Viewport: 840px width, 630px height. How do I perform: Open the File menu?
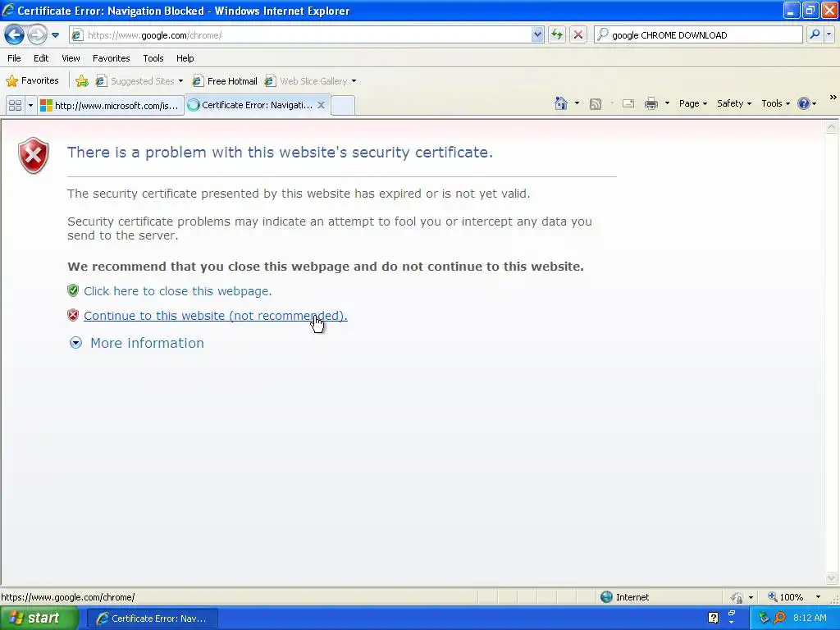(15, 58)
